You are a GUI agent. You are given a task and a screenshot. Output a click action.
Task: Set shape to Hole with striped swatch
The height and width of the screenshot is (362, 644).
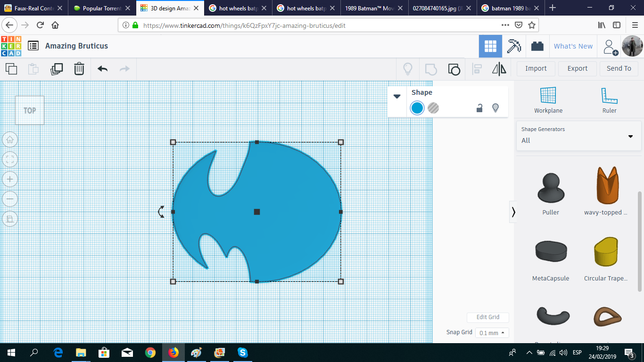pyautogui.click(x=433, y=108)
